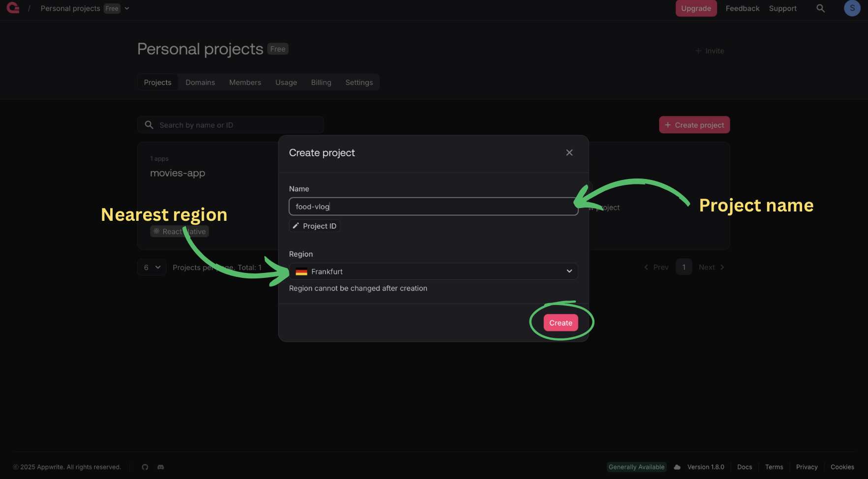Expand the Personal projects organization switcher
This screenshot has height=479, width=868.
pyautogui.click(x=127, y=8)
